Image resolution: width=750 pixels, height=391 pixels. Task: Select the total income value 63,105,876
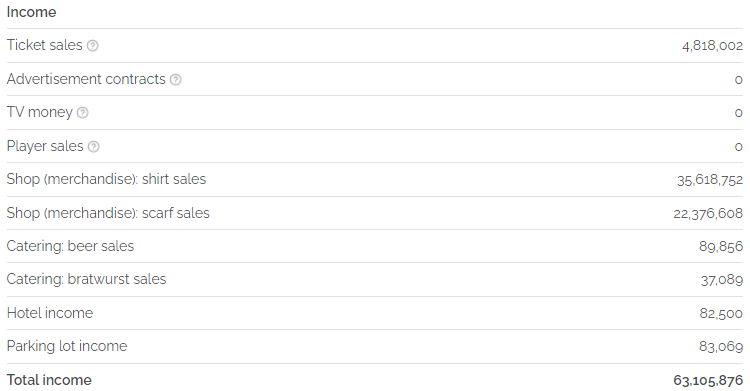pos(708,380)
